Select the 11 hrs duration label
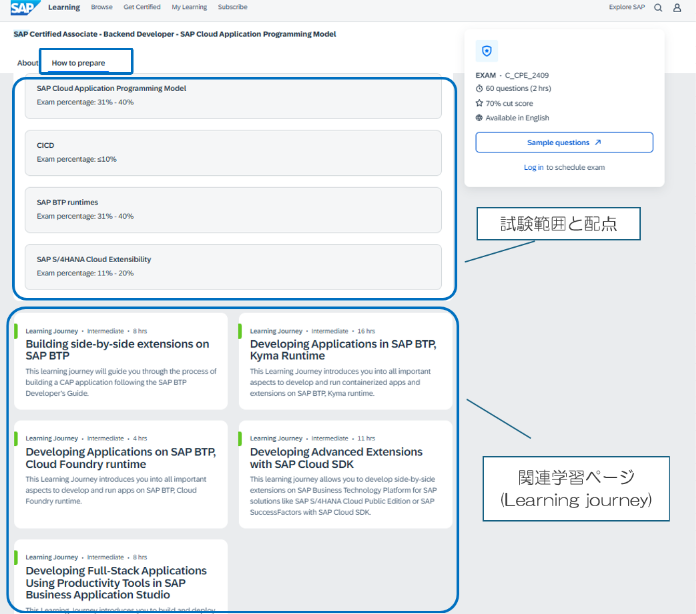696x614 pixels. pyautogui.click(x=366, y=438)
